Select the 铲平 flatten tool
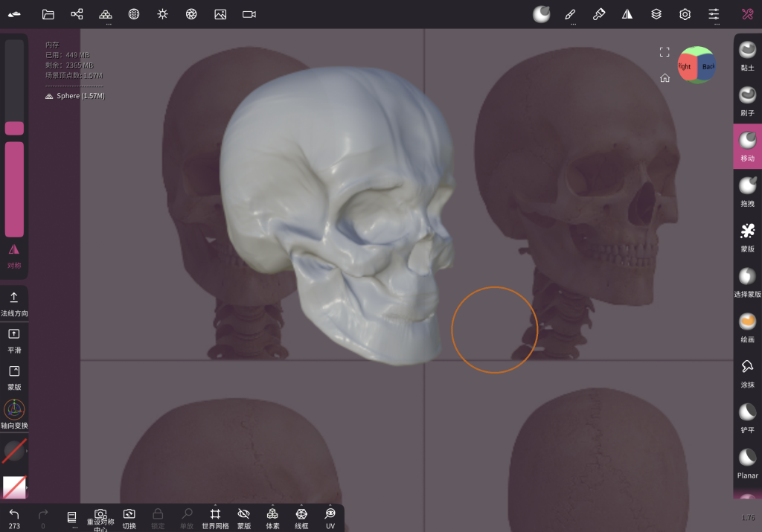Image resolution: width=762 pixels, height=532 pixels. pyautogui.click(x=747, y=418)
